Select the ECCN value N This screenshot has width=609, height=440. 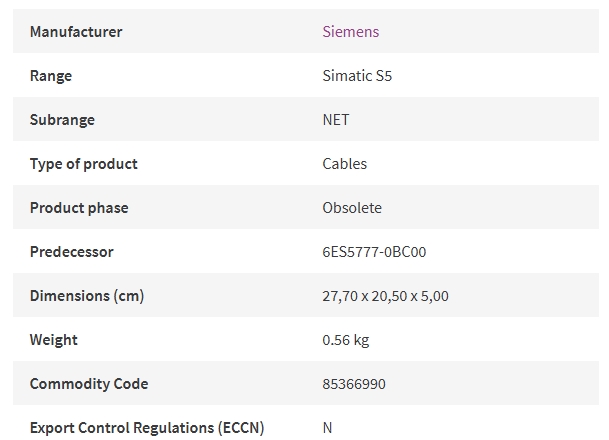(x=327, y=428)
